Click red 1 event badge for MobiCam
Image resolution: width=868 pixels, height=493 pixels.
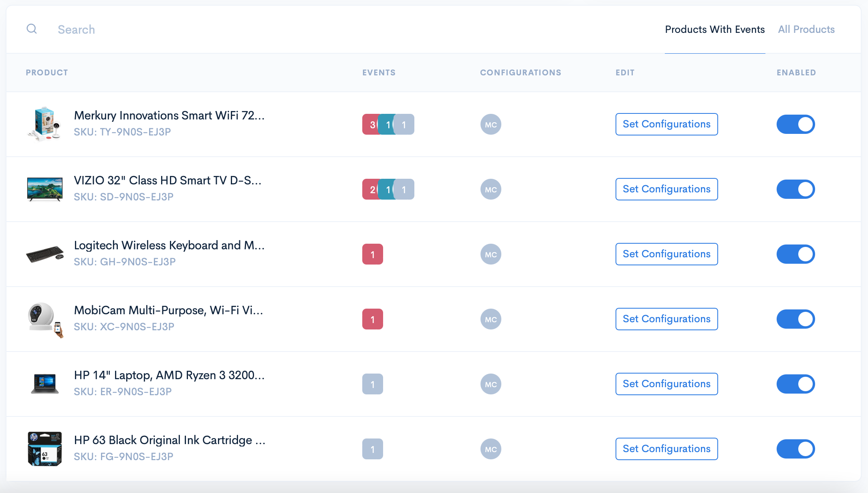pyautogui.click(x=372, y=319)
